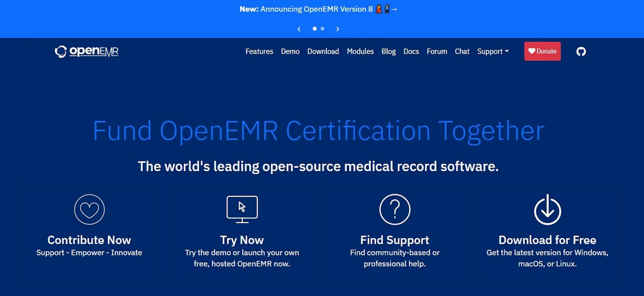Screen dimensions: 644x296
Task: Click the red Donate button
Action: click(x=542, y=51)
